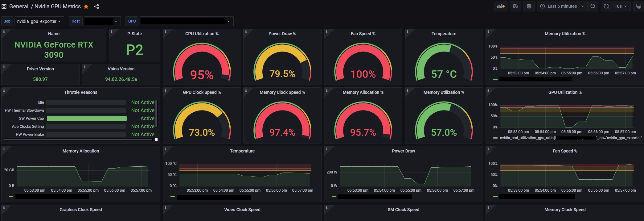Click the Vbios value 94.02.26.48.5a

(x=121, y=79)
